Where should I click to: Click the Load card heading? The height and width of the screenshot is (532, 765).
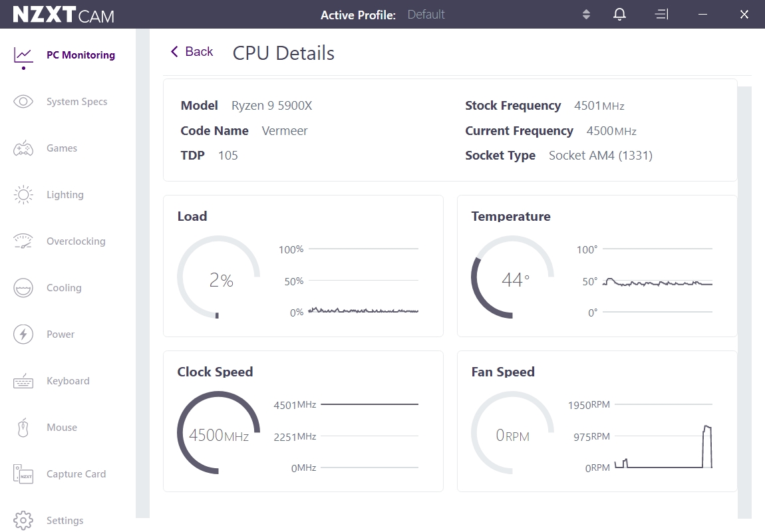(192, 216)
